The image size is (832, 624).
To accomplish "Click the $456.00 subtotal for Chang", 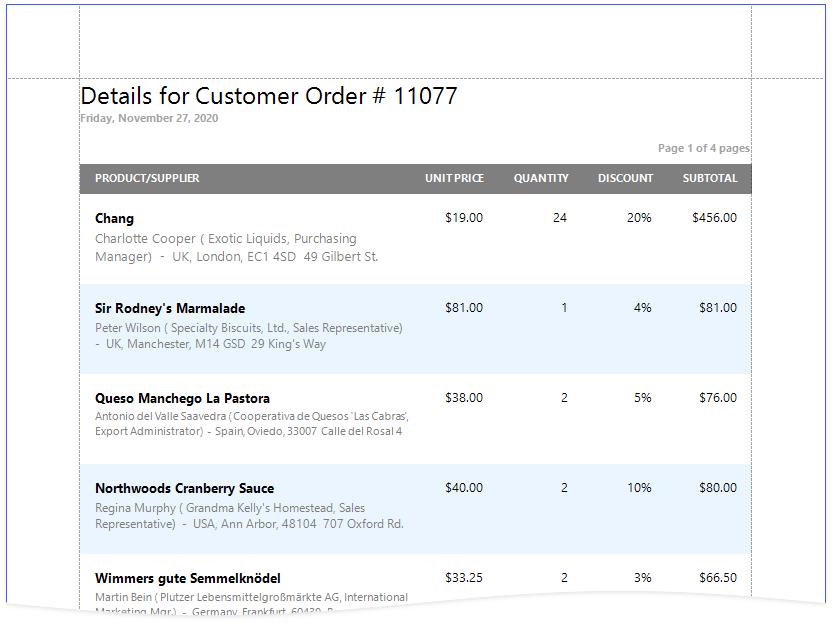I will (x=714, y=218).
